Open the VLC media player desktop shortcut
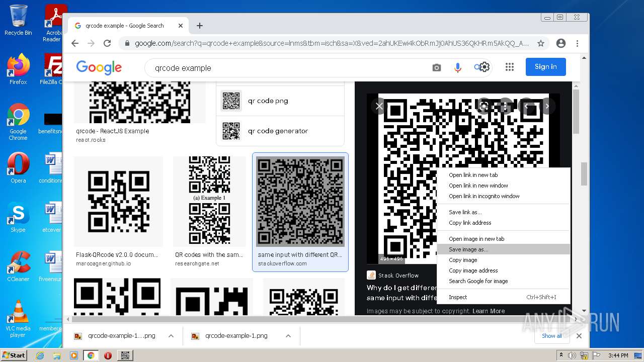Image resolution: width=644 pixels, height=362 pixels. pos(18,319)
